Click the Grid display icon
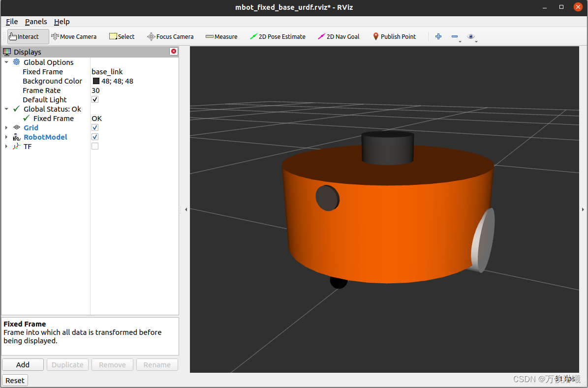 tap(17, 127)
